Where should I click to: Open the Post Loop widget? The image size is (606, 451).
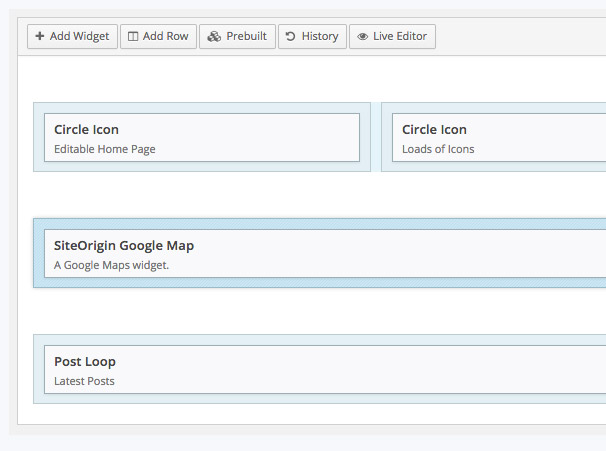click(x=325, y=369)
